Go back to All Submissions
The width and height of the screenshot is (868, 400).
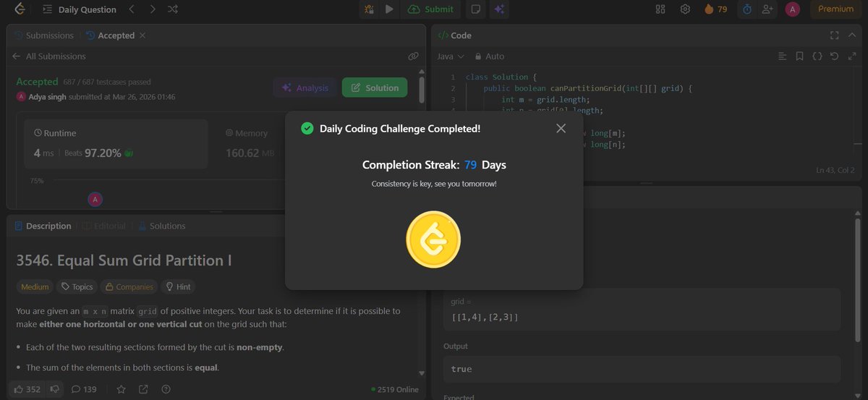pos(49,56)
